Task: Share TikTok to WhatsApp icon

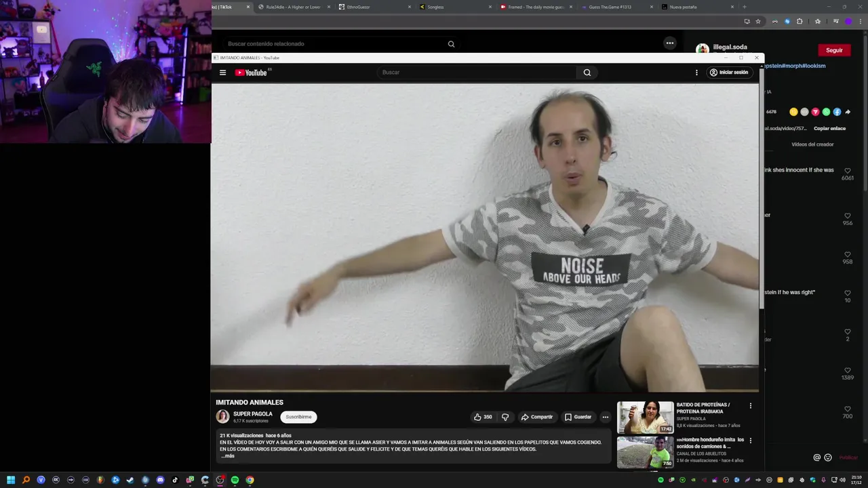Action: tap(826, 112)
